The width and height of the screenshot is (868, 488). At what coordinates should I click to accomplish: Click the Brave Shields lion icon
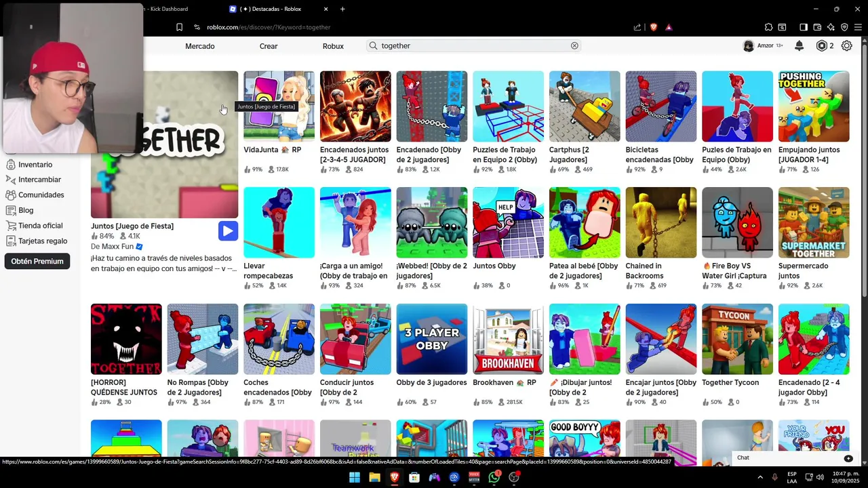pyautogui.click(x=654, y=27)
